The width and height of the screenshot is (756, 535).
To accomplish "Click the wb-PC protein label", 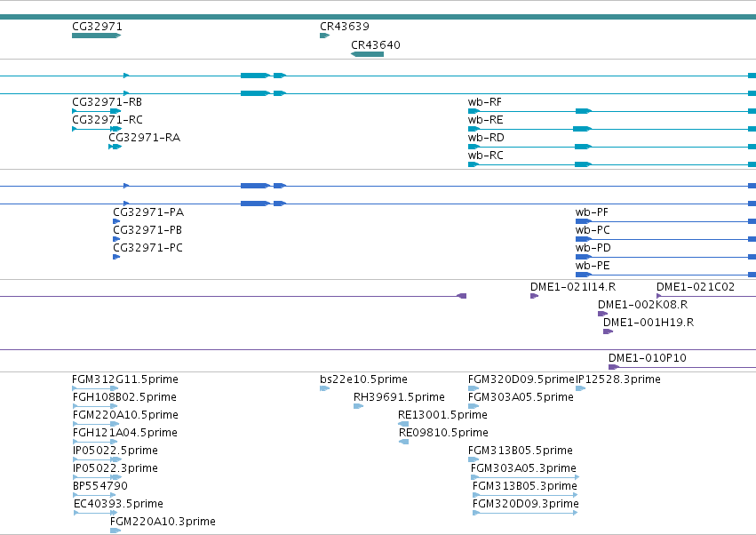I will tap(593, 230).
